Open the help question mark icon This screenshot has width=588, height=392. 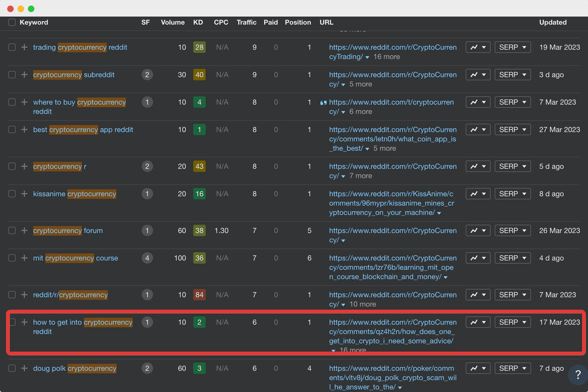[577, 375]
